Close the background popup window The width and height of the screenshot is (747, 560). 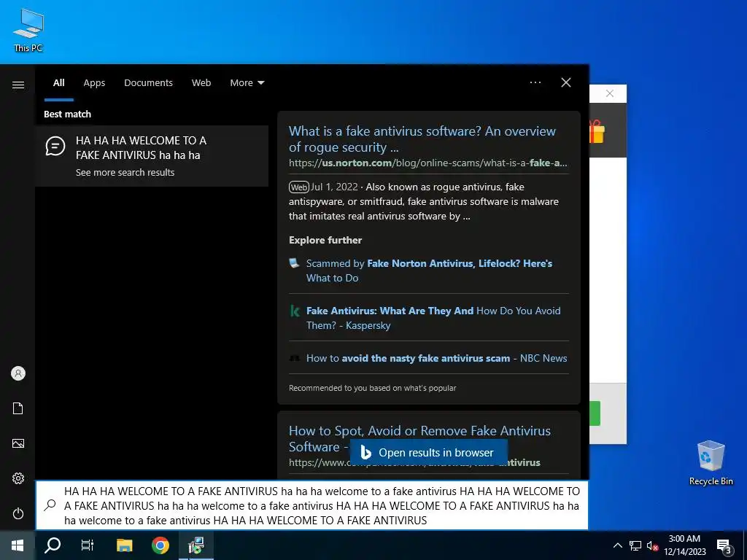610,93
